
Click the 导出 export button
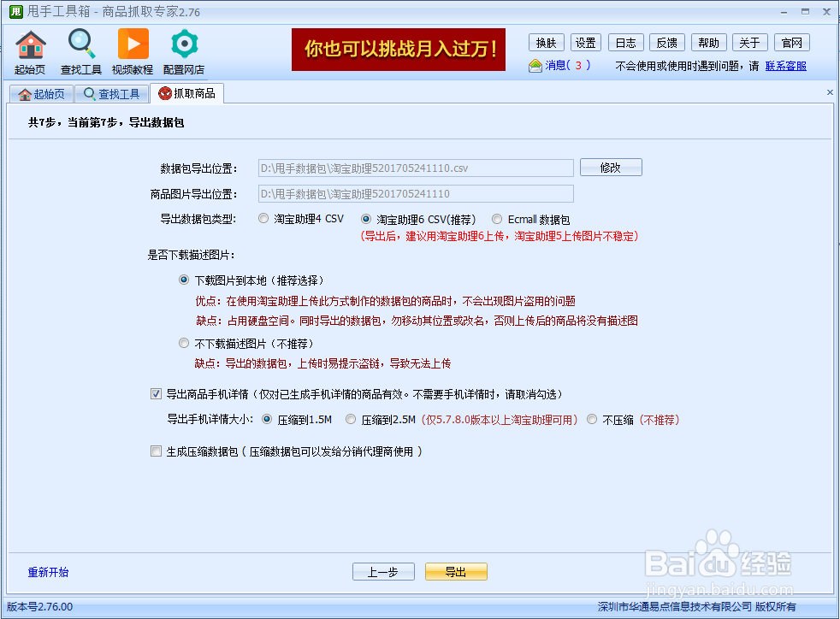click(456, 571)
